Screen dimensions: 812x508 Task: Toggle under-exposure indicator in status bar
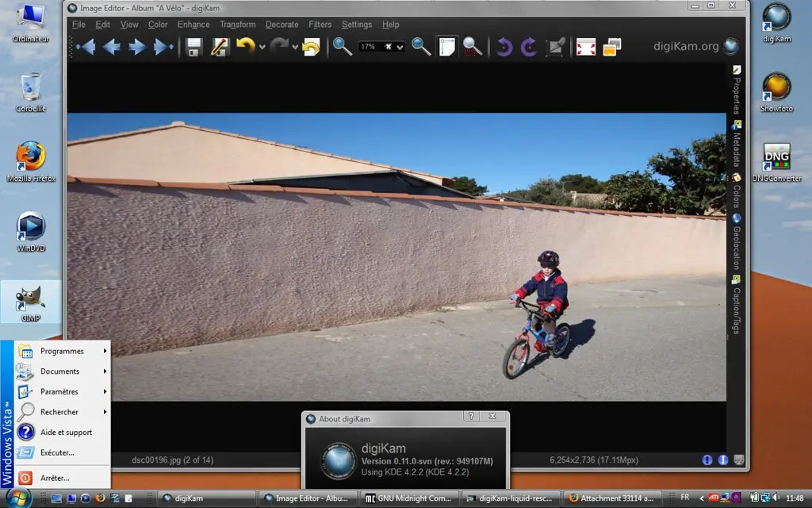tap(707, 460)
